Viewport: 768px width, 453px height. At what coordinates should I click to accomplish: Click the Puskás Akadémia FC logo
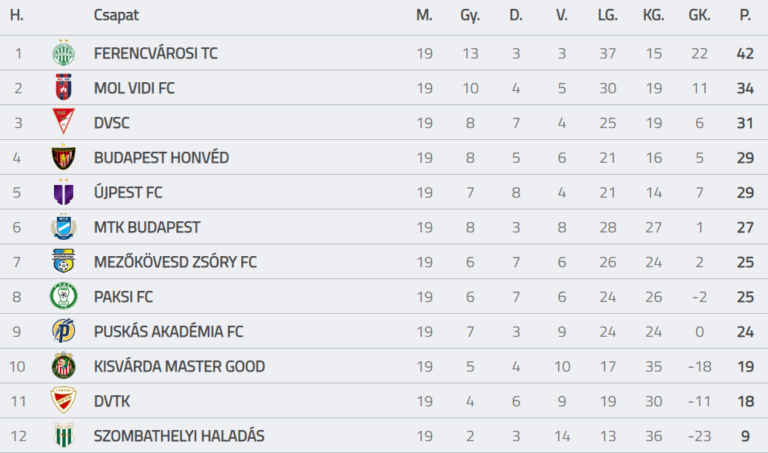point(64,331)
